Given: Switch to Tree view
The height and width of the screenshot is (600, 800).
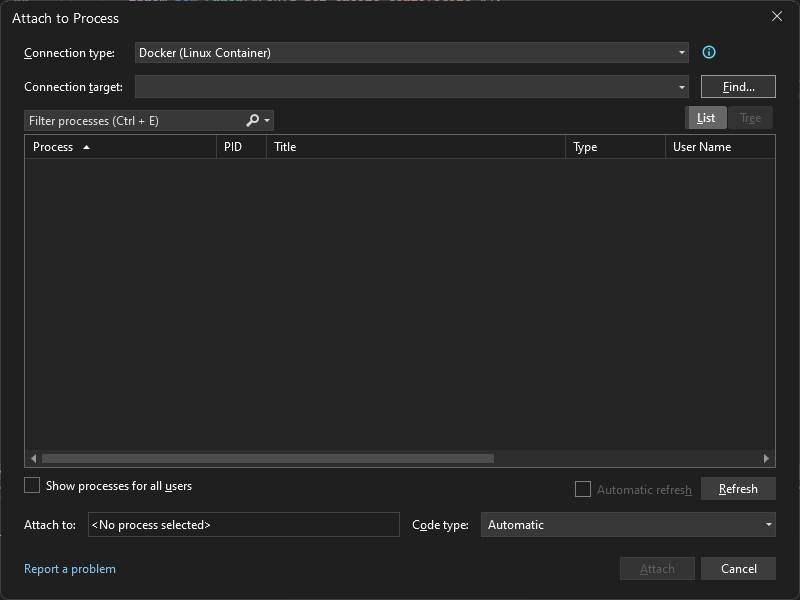Looking at the screenshot, I should (751, 117).
